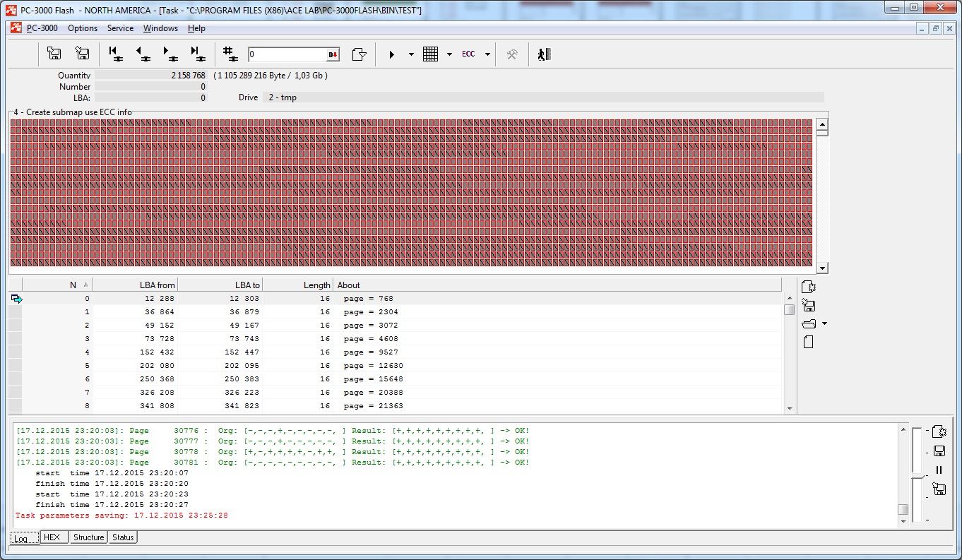The height and width of the screenshot is (560, 962).
Task: Click the log scrollbar up arrow
Action: coord(903,429)
